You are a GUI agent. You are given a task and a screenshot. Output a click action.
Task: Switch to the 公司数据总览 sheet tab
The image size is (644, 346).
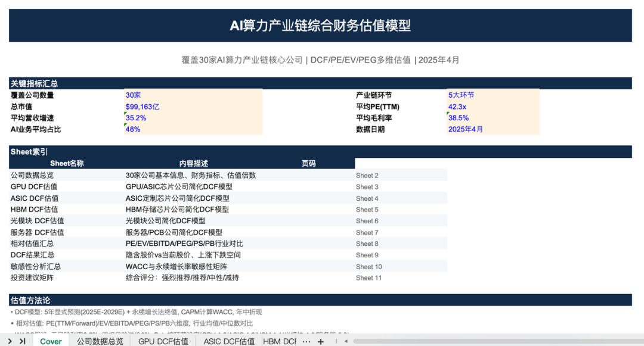[x=99, y=342]
